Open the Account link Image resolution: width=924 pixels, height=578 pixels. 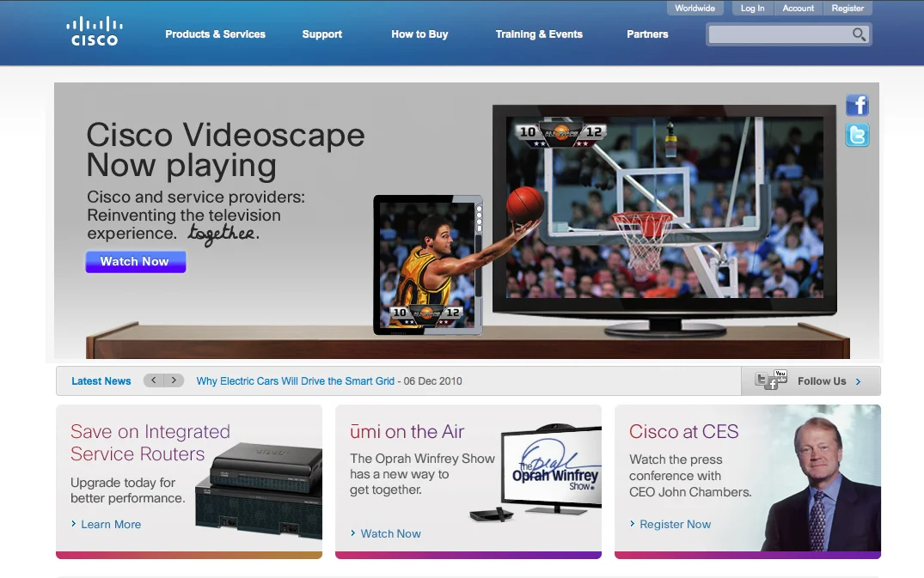[x=798, y=9]
